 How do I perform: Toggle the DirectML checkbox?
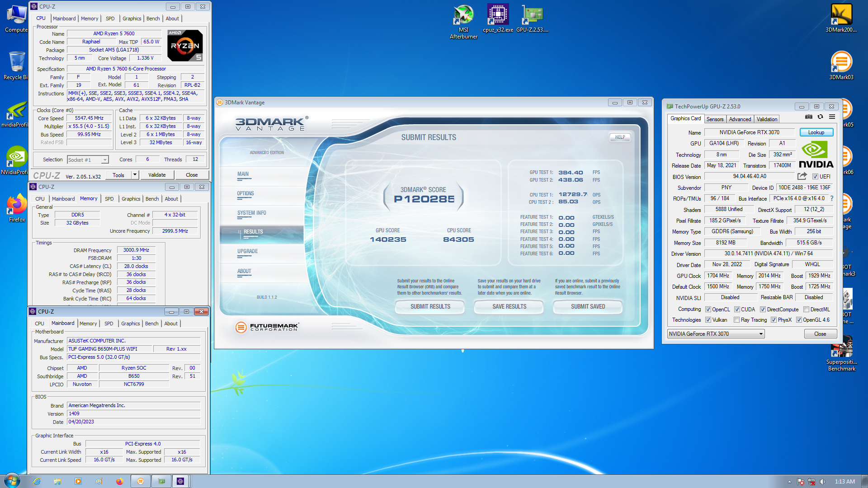[x=806, y=310]
